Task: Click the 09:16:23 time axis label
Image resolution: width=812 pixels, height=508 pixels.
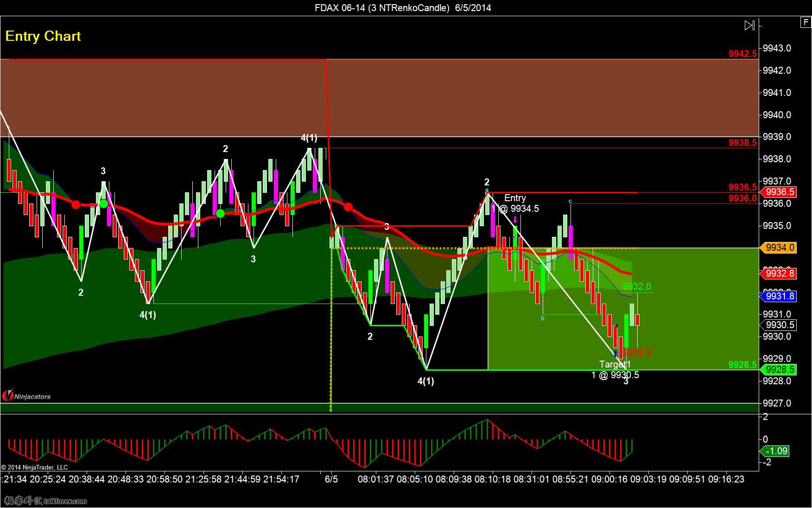Action: 726,479
